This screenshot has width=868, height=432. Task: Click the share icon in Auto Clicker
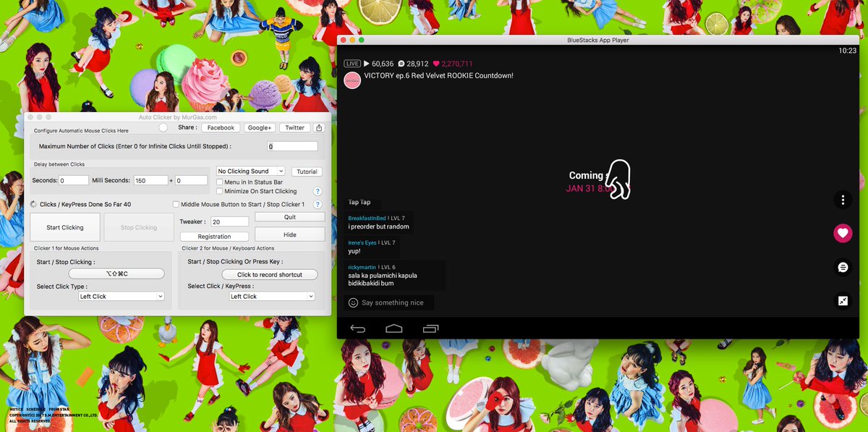pyautogui.click(x=320, y=127)
